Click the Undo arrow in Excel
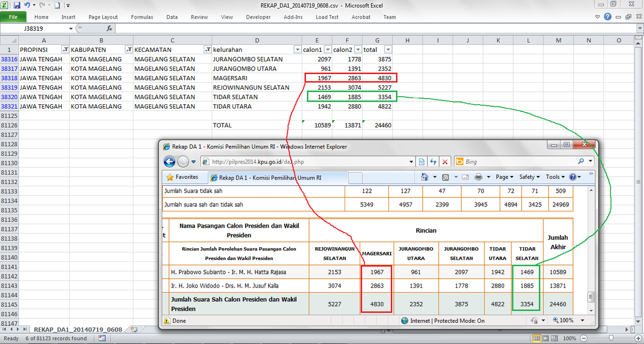 pos(27,6)
